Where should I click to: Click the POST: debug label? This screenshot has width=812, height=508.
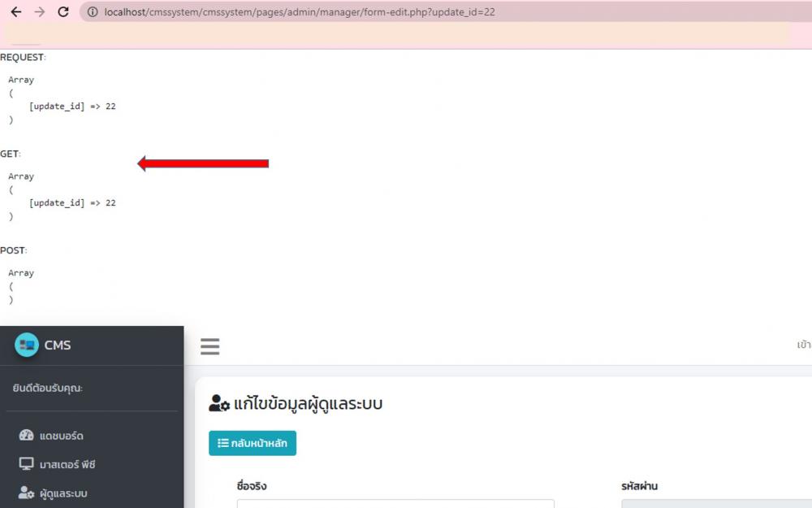(14, 250)
